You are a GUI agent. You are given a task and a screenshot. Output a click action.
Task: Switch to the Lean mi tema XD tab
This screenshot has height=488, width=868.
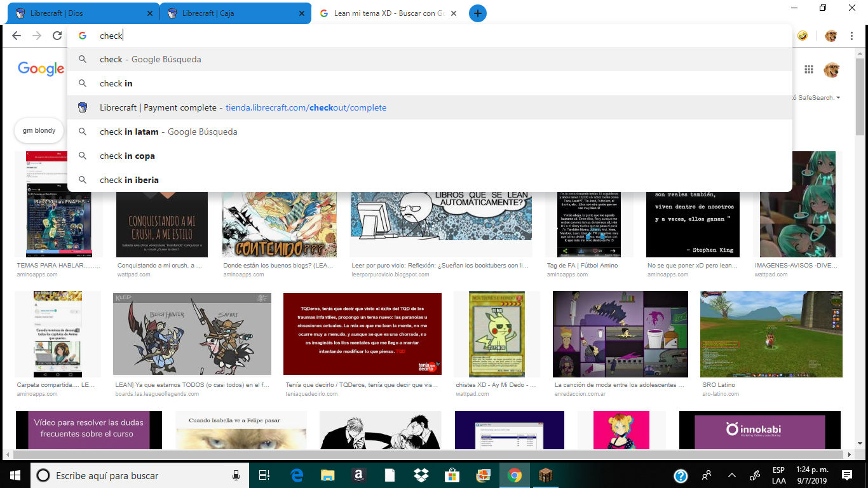(x=388, y=13)
